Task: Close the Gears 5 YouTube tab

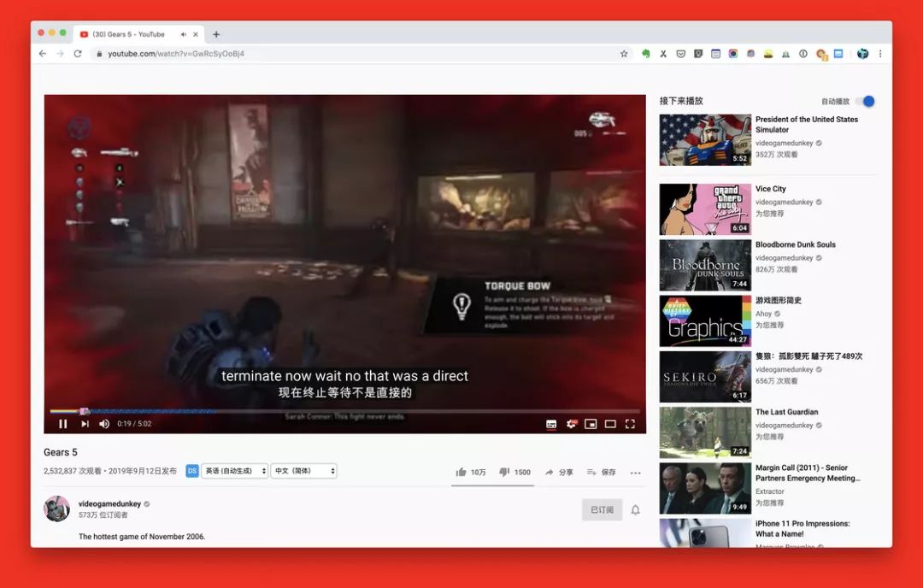Action: pyautogui.click(x=196, y=34)
